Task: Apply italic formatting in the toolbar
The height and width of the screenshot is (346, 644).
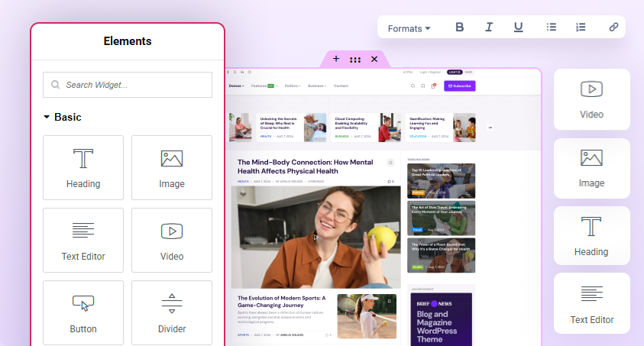Action: point(489,27)
